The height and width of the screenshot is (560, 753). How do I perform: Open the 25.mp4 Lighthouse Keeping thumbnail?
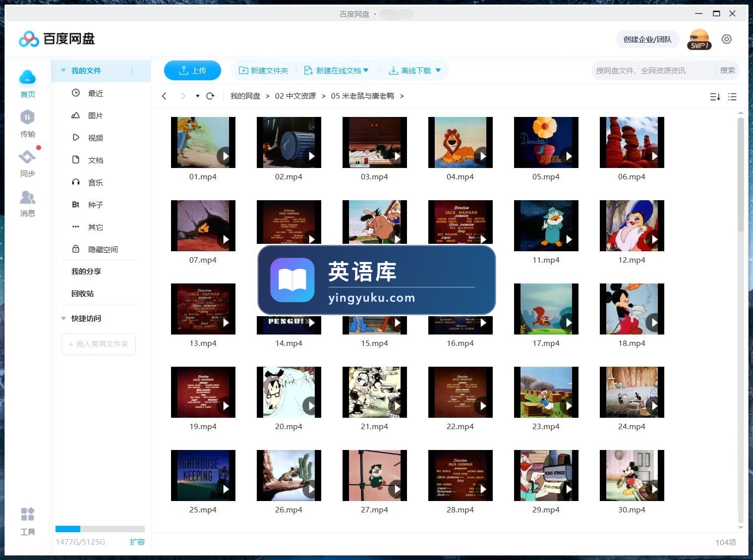click(203, 475)
